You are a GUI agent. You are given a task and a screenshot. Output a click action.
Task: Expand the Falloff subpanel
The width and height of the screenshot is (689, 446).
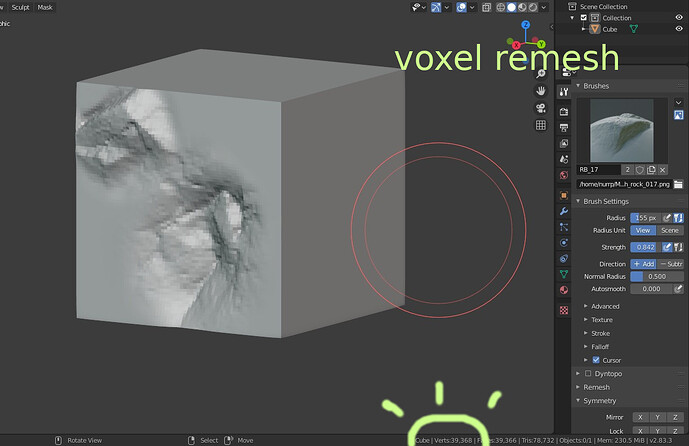[x=585, y=347]
